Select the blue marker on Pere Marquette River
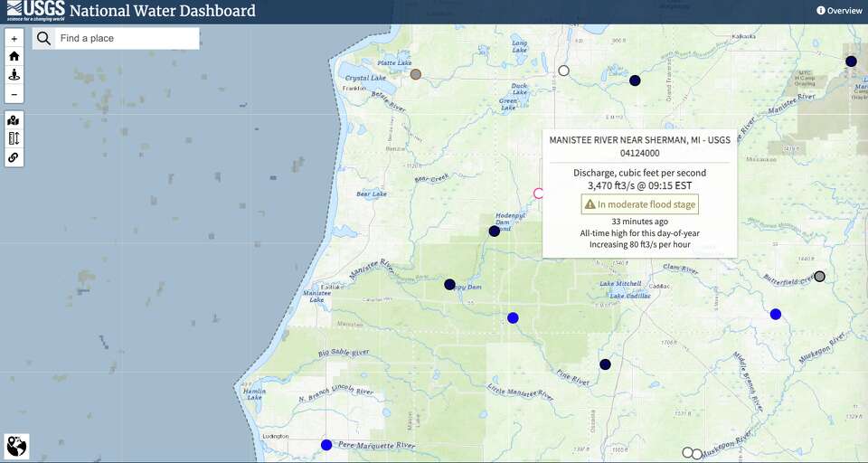The image size is (868, 463). coord(326,445)
